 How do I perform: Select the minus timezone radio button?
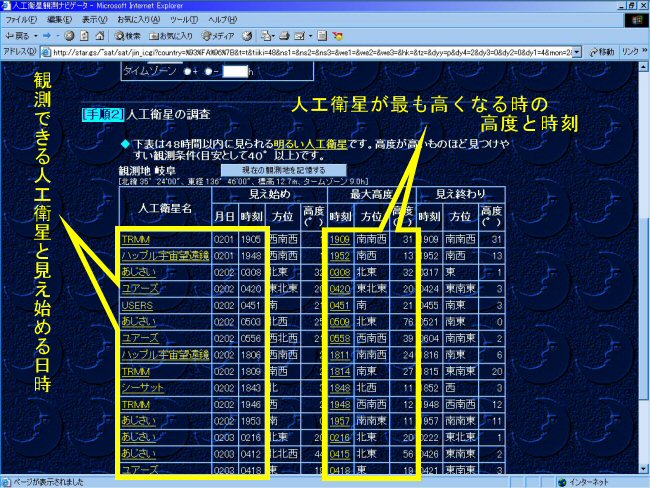click(x=209, y=71)
